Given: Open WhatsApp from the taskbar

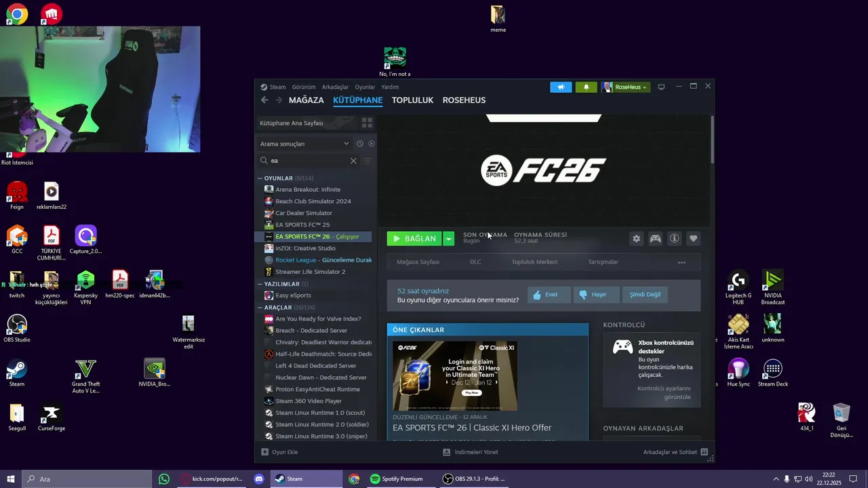Looking at the screenshot, I should click(164, 479).
